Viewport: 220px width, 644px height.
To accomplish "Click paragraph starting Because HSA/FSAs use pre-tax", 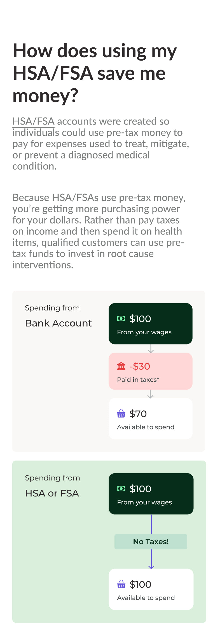I will (99, 231).
